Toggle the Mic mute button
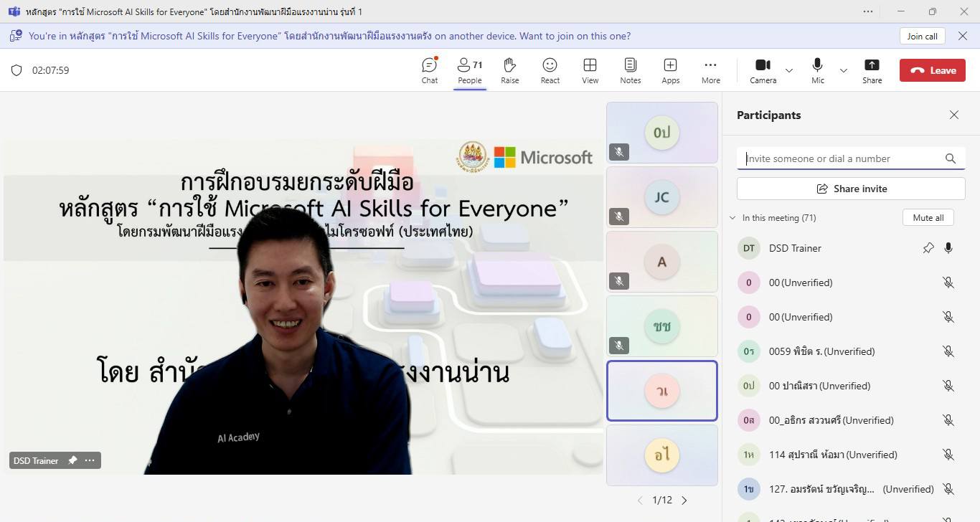980x522 pixels. tap(817, 70)
